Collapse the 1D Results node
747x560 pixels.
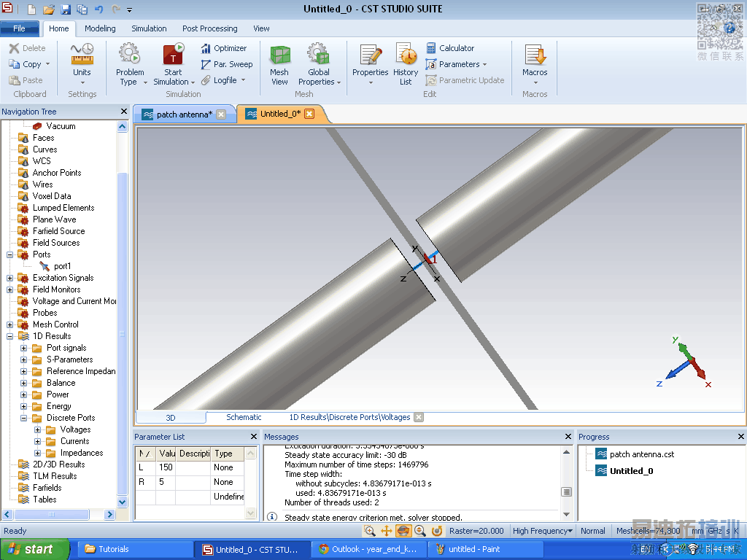9,336
